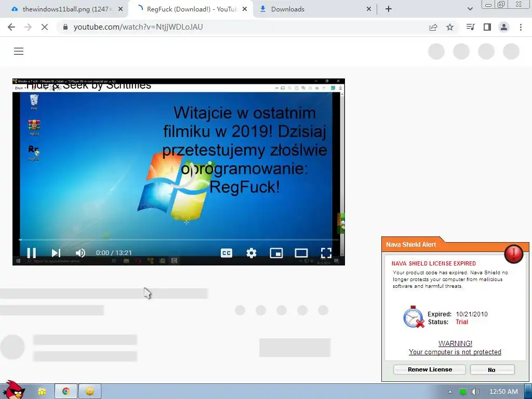Share this page via share icon
Screen dimensions: 532x399
point(433,27)
